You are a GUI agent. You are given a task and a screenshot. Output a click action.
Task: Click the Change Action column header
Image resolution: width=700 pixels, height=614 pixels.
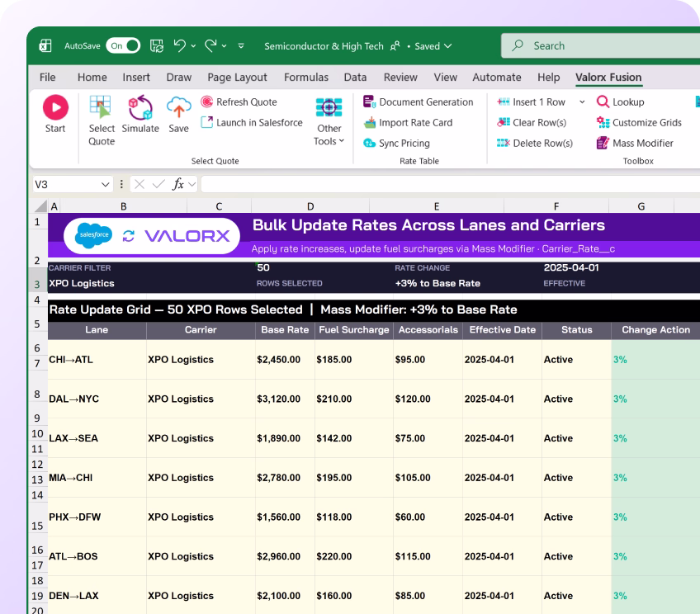[x=655, y=330]
